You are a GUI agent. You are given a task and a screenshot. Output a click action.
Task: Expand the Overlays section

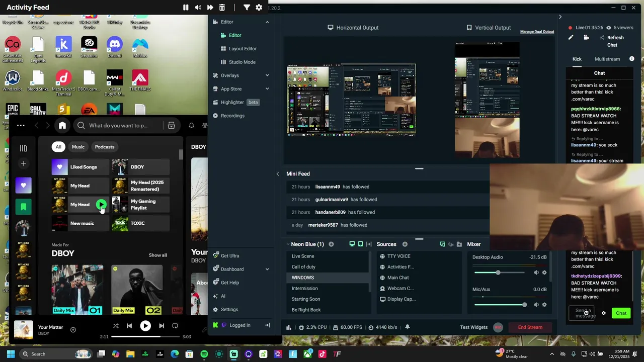(x=267, y=75)
